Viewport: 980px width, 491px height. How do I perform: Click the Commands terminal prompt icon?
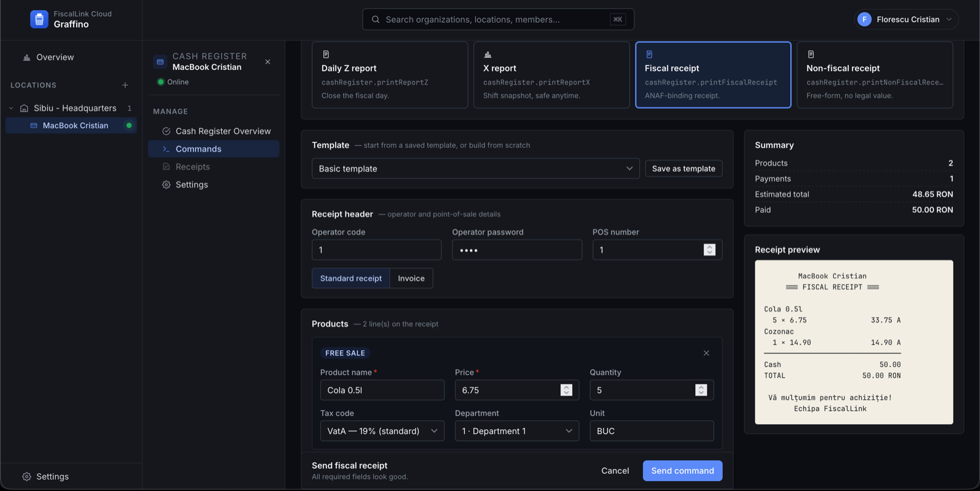[x=166, y=149]
